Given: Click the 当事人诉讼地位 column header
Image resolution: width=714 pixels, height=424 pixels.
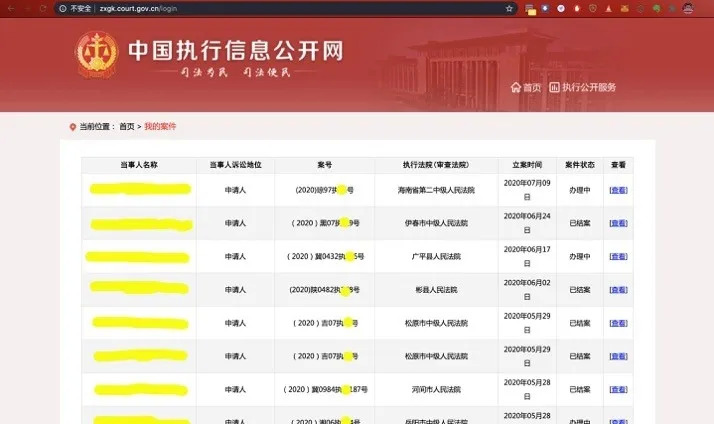Looking at the screenshot, I should [235, 165].
